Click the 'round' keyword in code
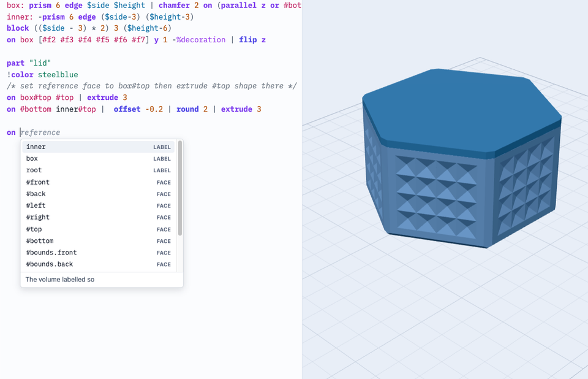588x379 pixels. [x=187, y=109]
